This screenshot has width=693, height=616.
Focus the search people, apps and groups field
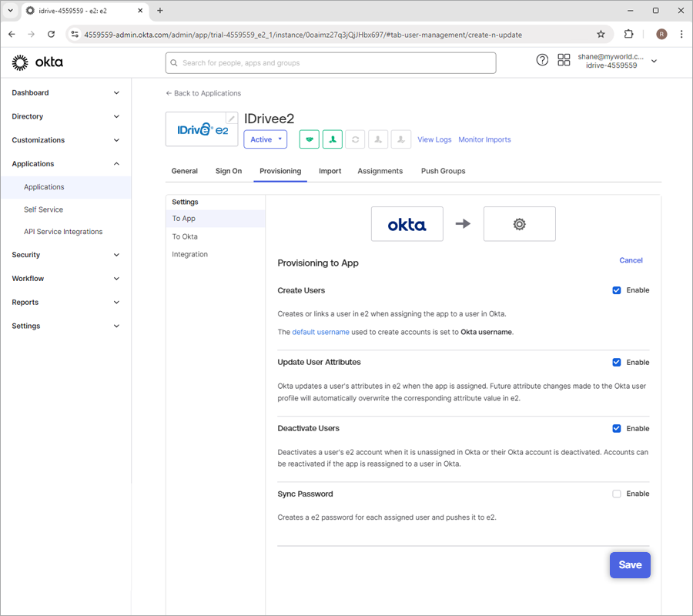pos(330,62)
